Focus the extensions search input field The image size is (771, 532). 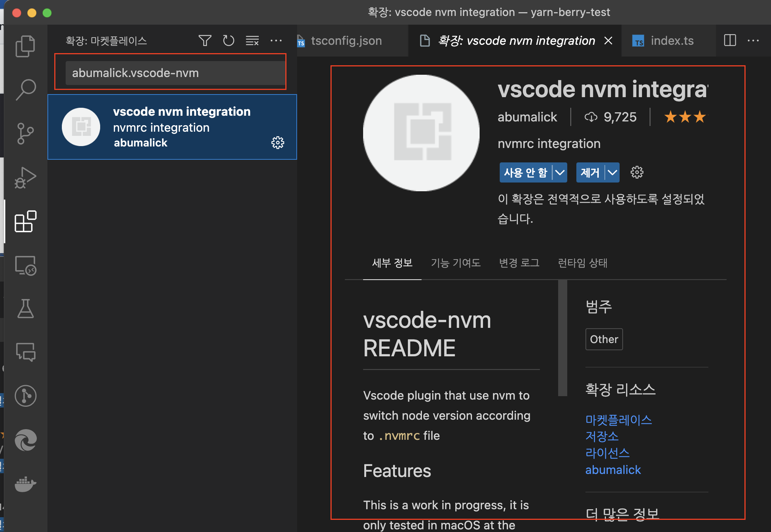click(175, 73)
